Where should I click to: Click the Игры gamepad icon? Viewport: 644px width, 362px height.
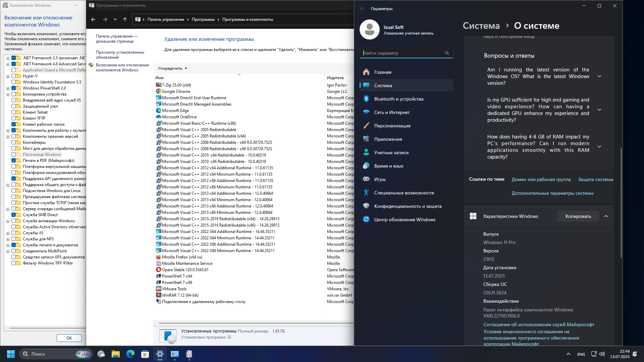click(366, 179)
